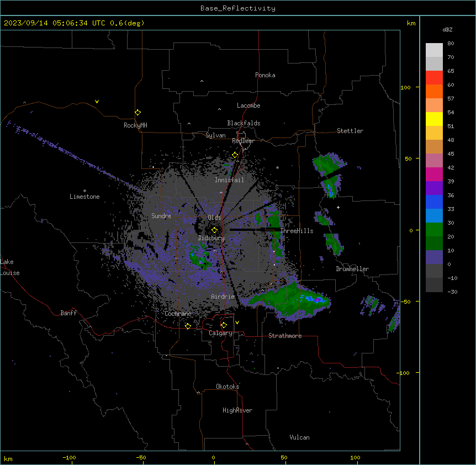Click the yellow diamond marker below RedDeer
The width and height of the screenshot is (476, 465).
[x=235, y=155]
